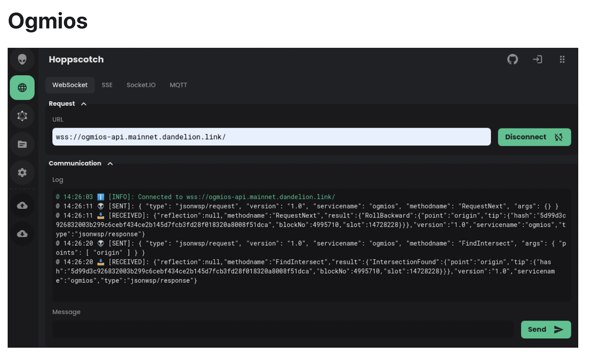
Task: Click the 14:26:20 SENT FindIntersect log entry
Action: [x=311, y=248]
